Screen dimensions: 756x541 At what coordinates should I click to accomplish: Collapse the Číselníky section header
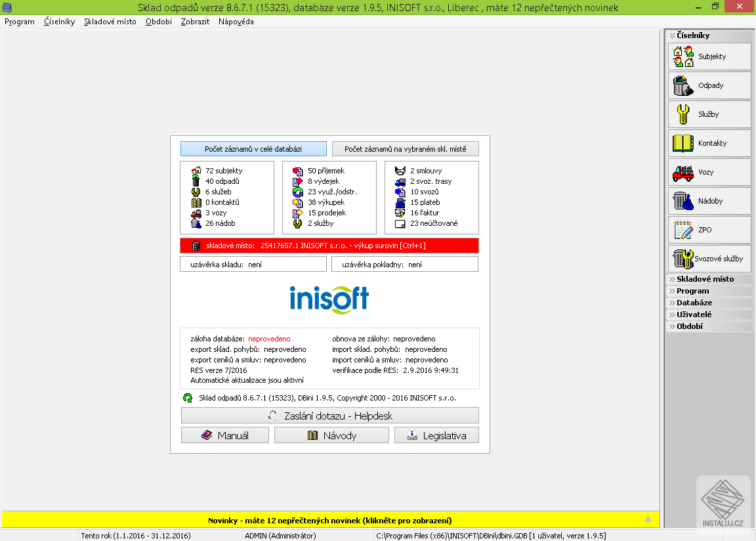tap(709, 35)
